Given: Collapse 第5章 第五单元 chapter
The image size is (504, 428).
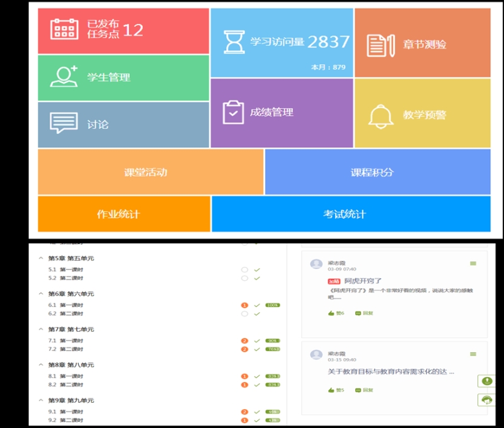Looking at the screenshot, I should [x=41, y=258].
